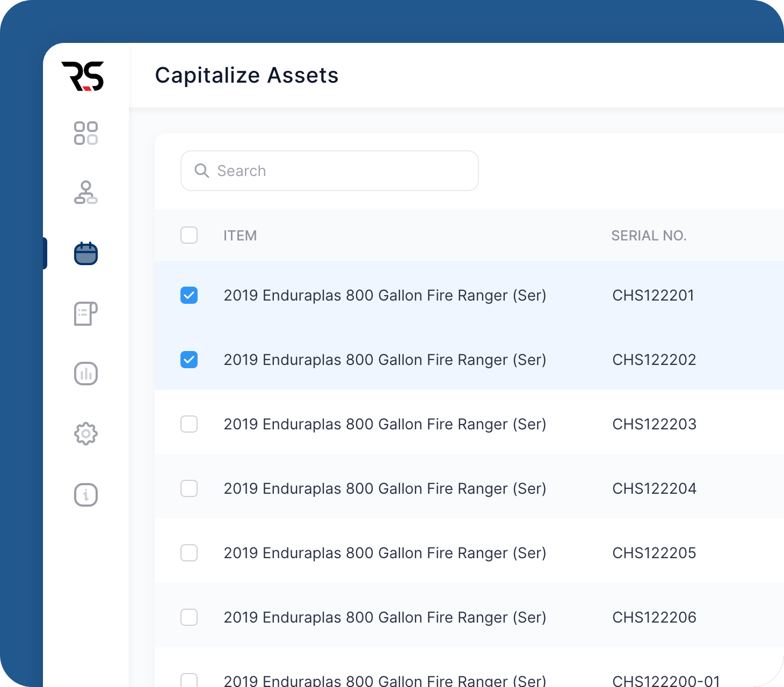Open the bar chart reports icon
Image resolution: width=784 pixels, height=687 pixels.
pos(86,374)
